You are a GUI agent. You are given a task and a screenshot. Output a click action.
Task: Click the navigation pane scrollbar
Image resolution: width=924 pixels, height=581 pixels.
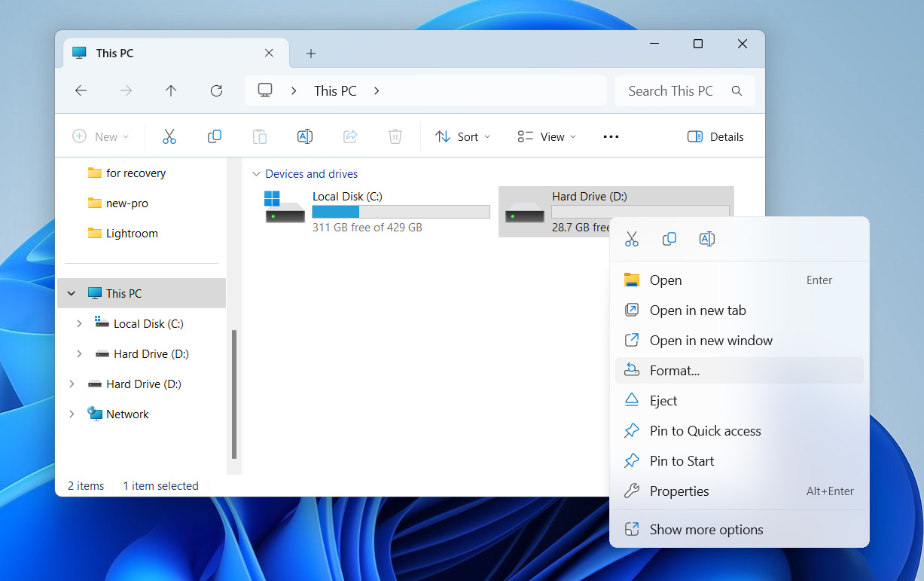(234, 394)
